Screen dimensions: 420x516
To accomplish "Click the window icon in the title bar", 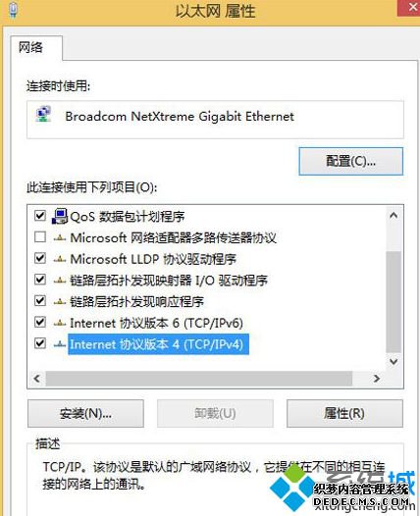I will point(13,10).
